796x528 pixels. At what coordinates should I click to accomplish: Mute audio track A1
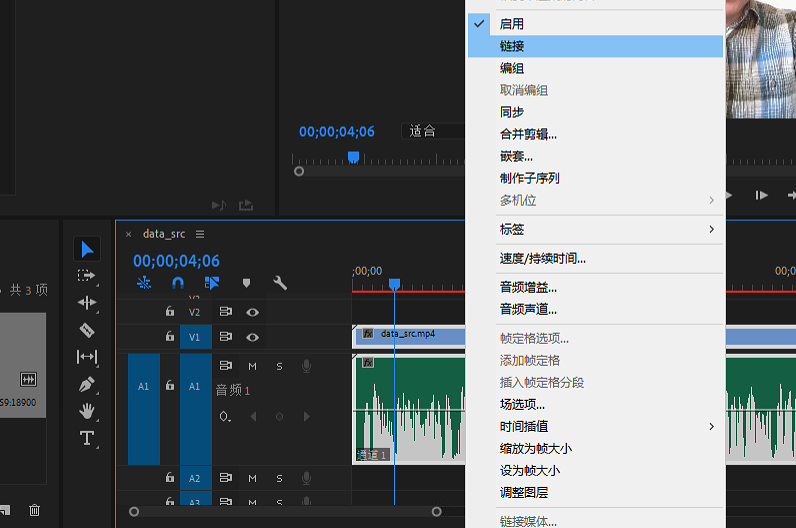(252, 366)
